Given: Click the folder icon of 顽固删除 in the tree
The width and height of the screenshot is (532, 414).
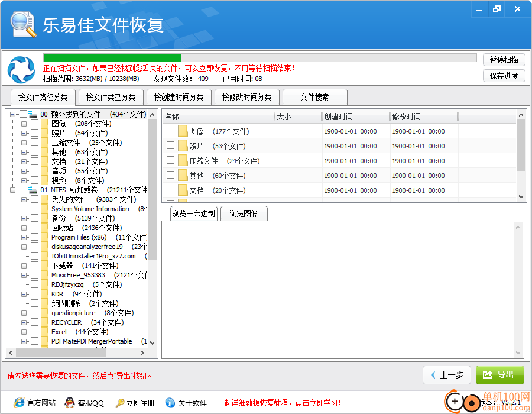Looking at the screenshot, I should pyautogui.click(x=45, y=303).
